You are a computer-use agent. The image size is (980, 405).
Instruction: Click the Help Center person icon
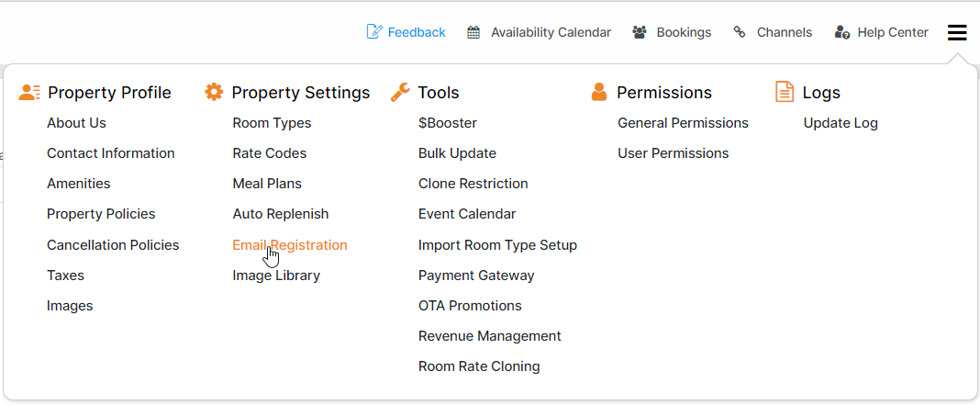[842, 32]
